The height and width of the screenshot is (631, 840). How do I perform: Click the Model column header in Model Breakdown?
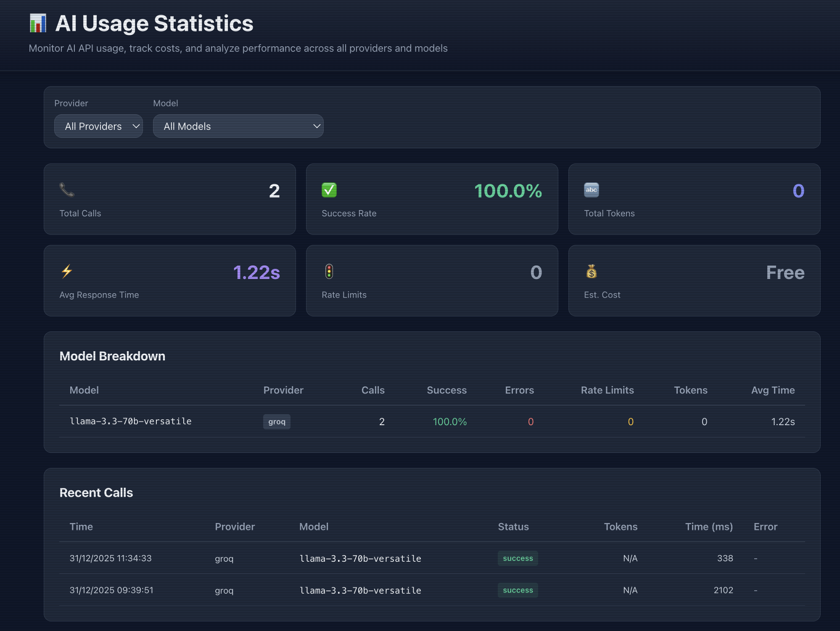(x=84, y=390)
